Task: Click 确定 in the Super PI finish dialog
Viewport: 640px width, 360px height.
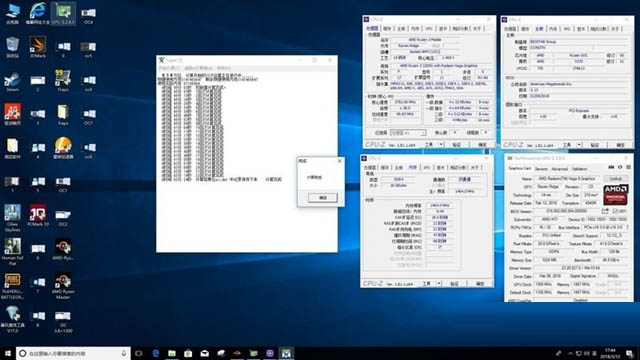Action: click(x=322, y=198)
